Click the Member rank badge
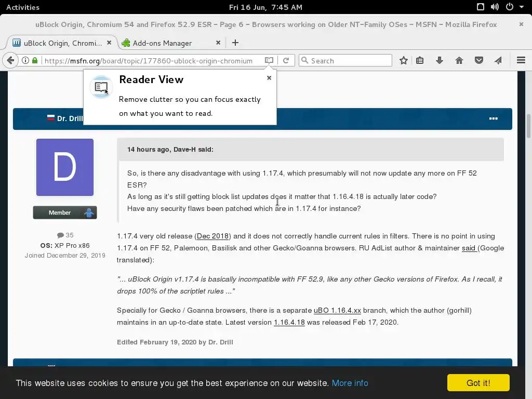532x399 pixels. (65, 212)
